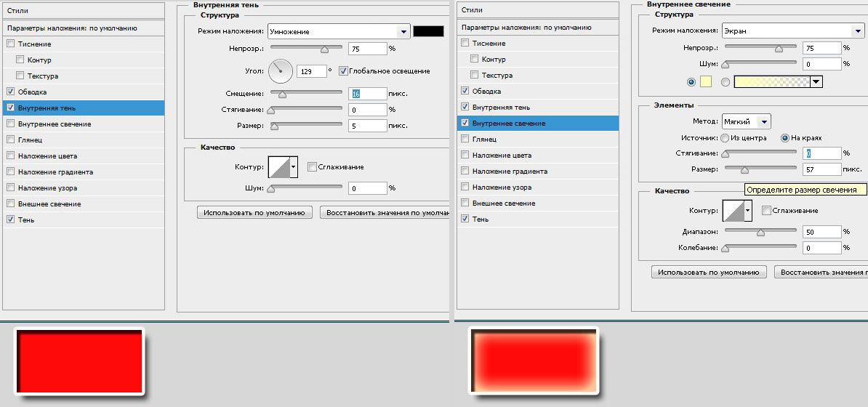
Task: Expand the Мягкий method dropdown
Action: 746,122
